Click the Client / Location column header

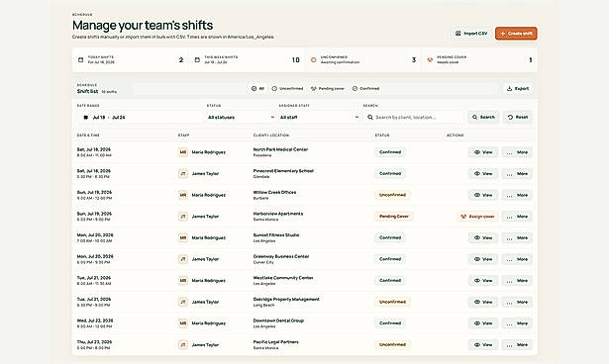pyautogui.click(x=271, y=136)
